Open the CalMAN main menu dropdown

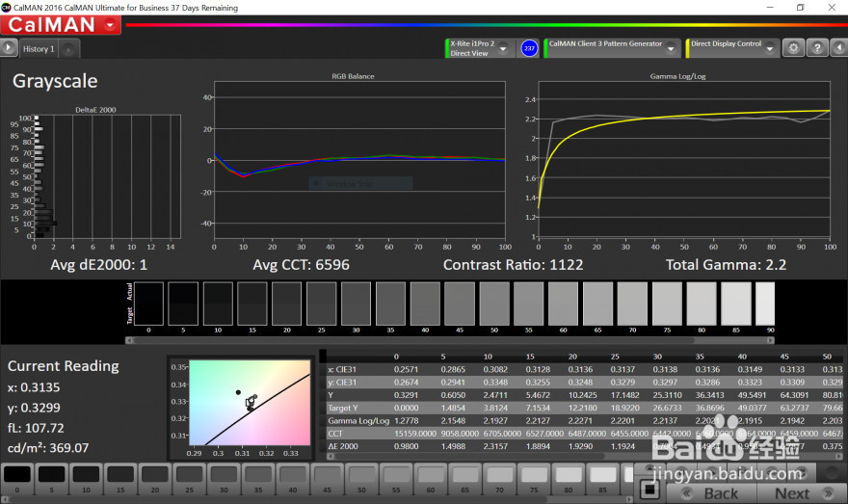(x=110, y=25)
